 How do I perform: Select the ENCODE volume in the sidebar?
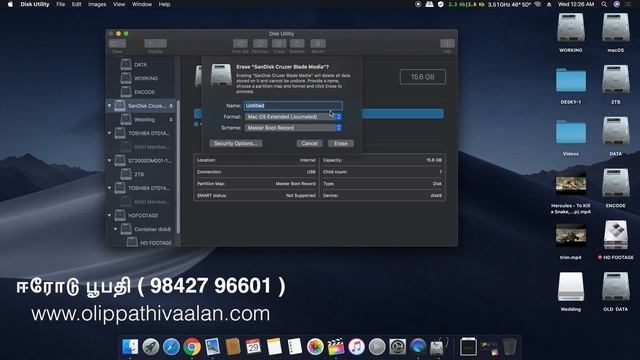(x=144, y=92)
